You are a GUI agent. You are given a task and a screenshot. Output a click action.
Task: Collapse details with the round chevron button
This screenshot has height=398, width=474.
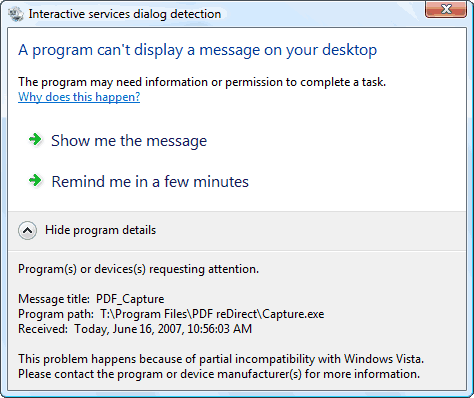tap(27, 230)
